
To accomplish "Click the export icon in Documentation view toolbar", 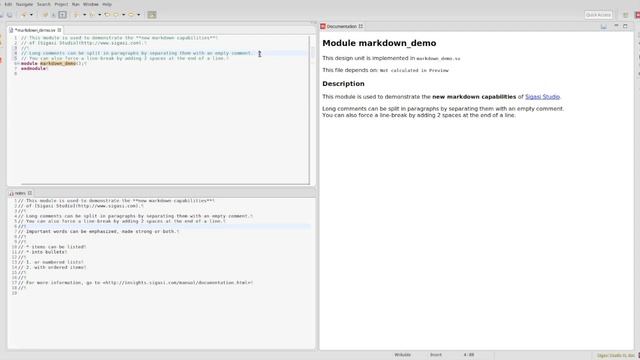I will 603,26.
